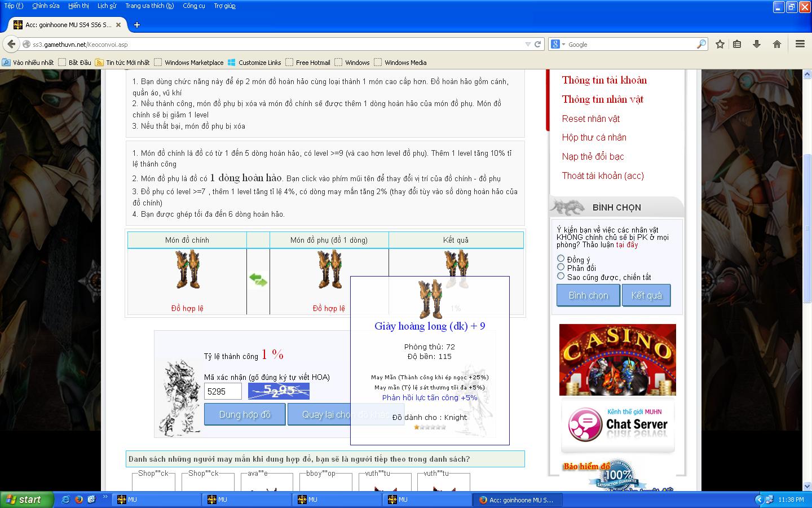Launch Internet Explorer from quick launch
Image resolution: width=812 pixels, height=508 pixels.
[65, 500]
